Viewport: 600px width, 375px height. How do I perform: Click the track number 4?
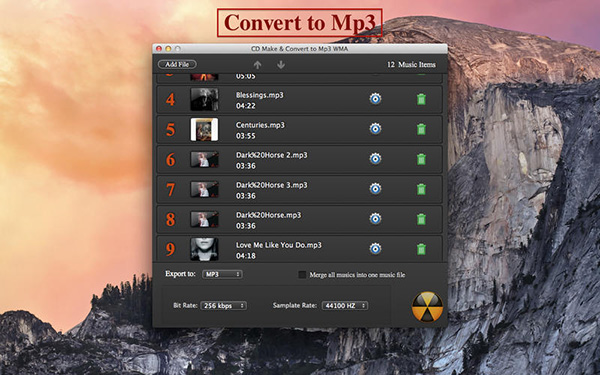(171, 99)
